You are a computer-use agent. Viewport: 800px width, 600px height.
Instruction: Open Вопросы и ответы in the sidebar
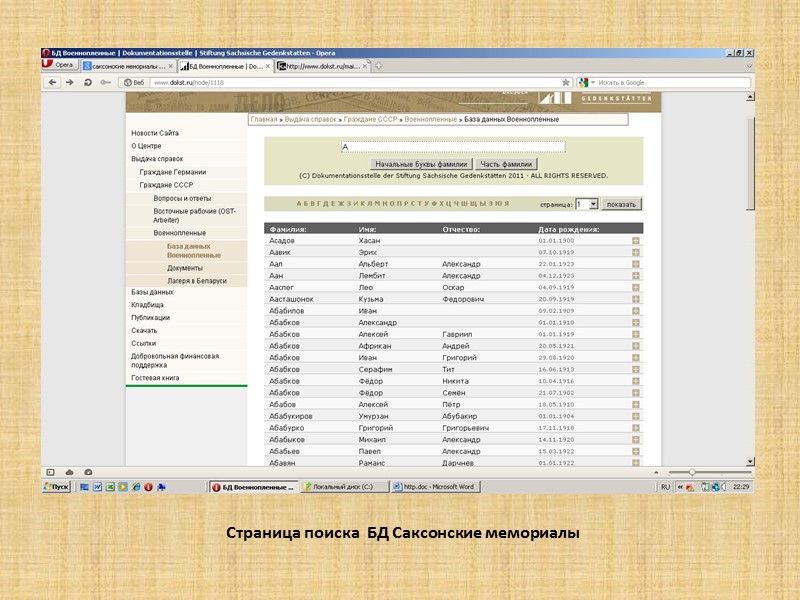(x=182, y=198)
